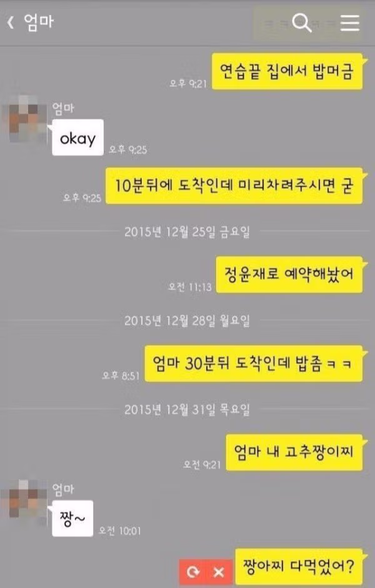Open the chat search magnifier icon
Viewport: 375px width, 588px height.
tap(301, 22)
